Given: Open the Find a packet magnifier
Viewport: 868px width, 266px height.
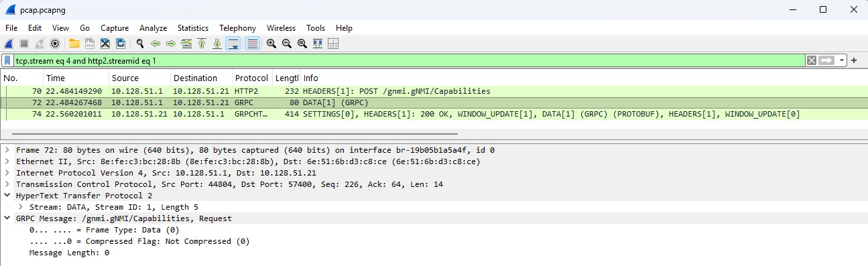Looking at the screenshot, I should tap(140, 44).
